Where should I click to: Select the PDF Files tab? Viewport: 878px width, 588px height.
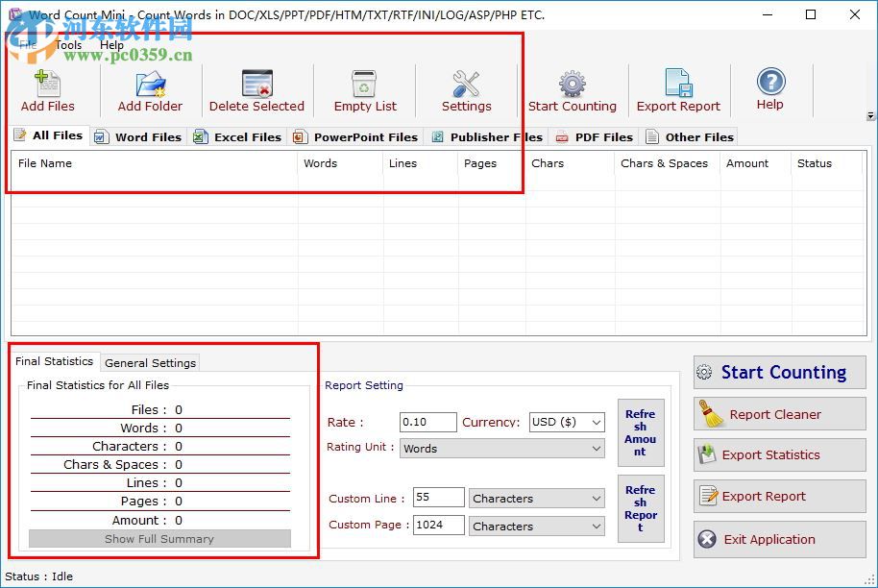pos(594,137)
